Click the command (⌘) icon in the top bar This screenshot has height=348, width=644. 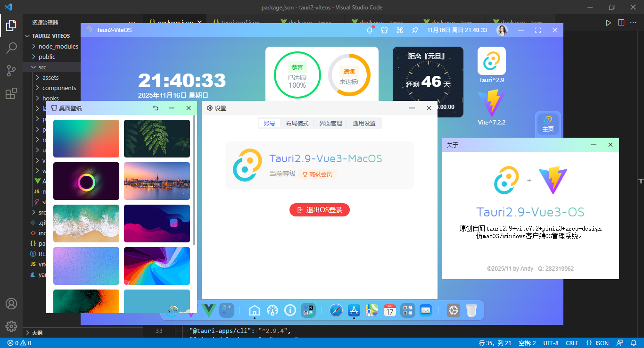pos(400,30)
